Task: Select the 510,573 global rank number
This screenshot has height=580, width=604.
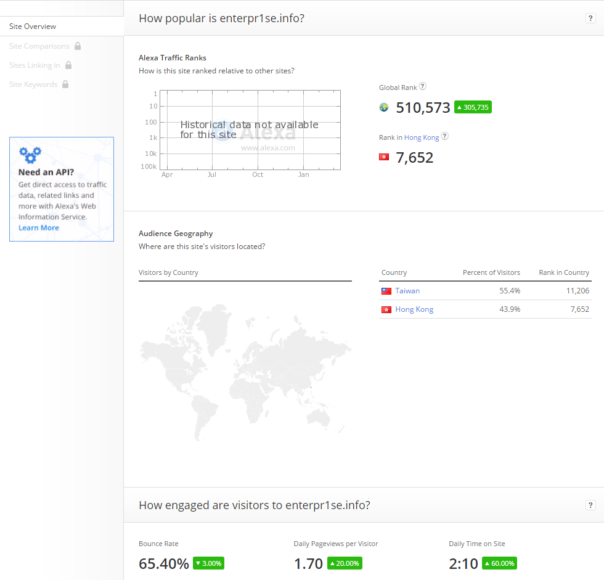Action: [x=423, y=107]
